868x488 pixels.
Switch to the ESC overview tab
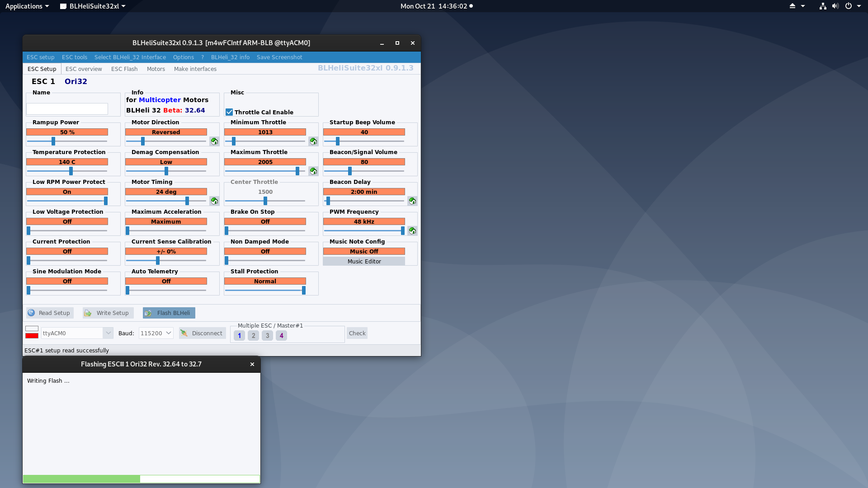point(84,69)
